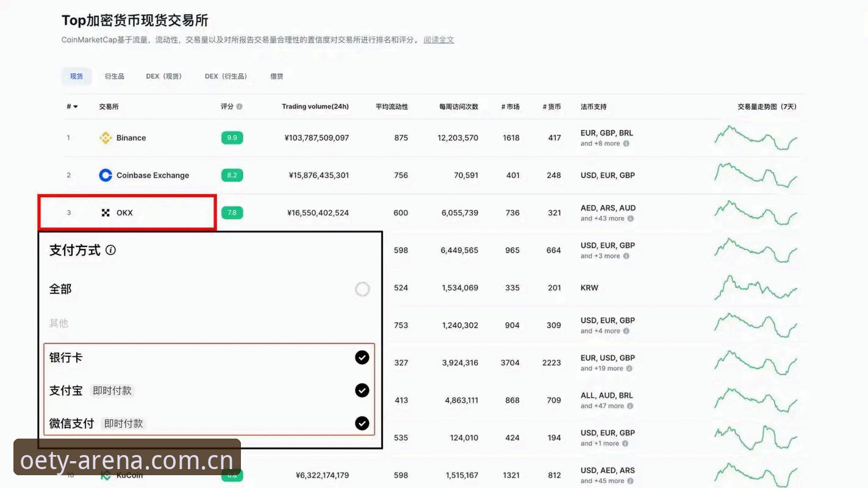Click info icon next to 'and +8 more'

(x=626, y=144)
